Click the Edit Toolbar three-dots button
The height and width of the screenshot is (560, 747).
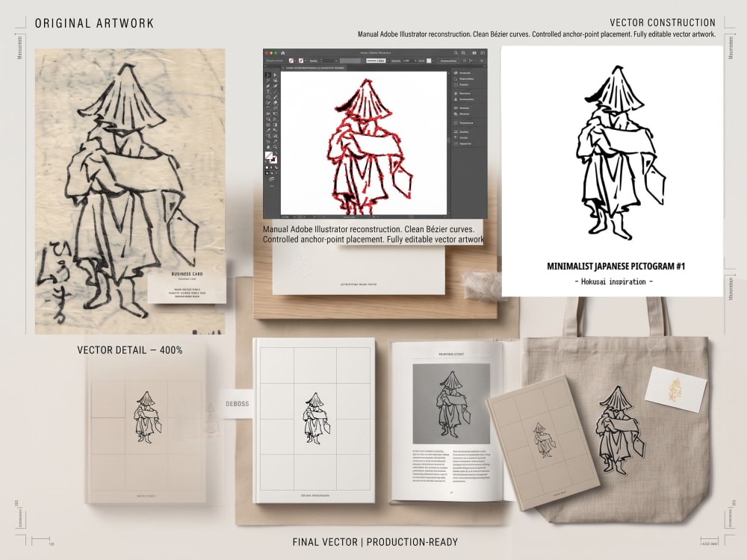[x=272, y=186]
